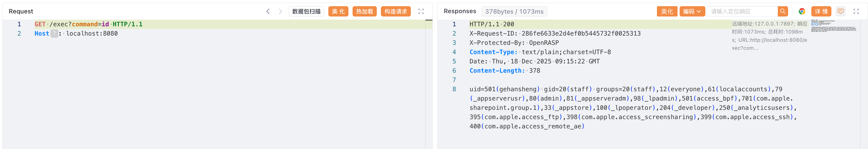Screen dimensions: 868x149
Task: Click the Request editor scrollbar marker
Action: (429, 21)
